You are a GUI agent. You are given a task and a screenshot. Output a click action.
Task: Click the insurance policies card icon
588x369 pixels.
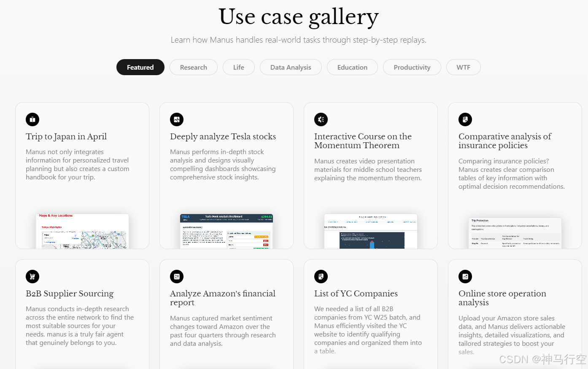[465, 119]
